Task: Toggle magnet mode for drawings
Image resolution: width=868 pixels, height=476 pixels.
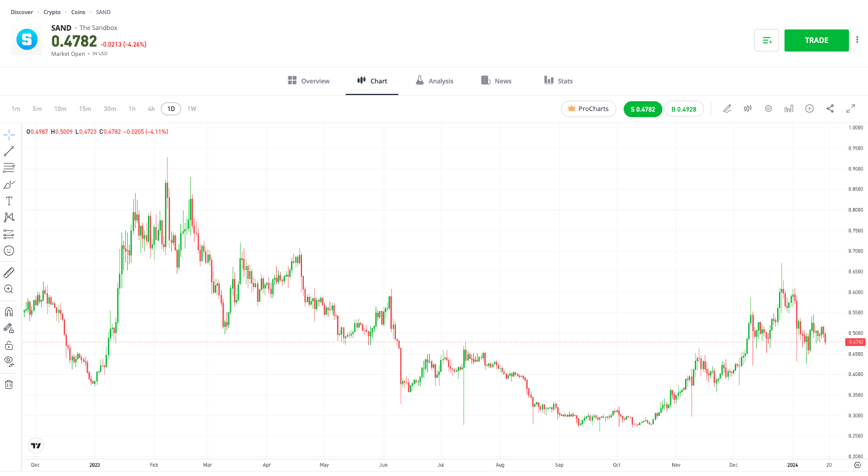Action: point(9,312)
